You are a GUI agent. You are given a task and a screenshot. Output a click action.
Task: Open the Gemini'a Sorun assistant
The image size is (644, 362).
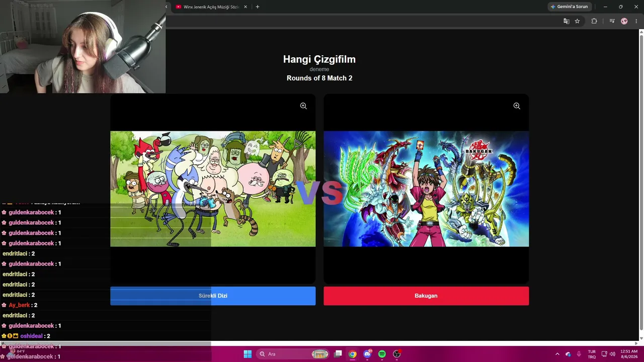[x=570, y=7]
